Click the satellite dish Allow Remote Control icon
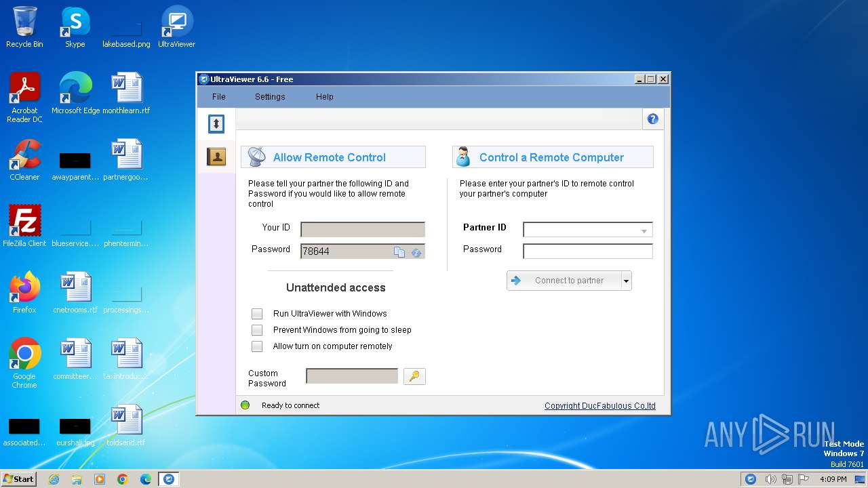Image resolution: width=868 pixels, height=488 pixels. click(x=257, y=157)
